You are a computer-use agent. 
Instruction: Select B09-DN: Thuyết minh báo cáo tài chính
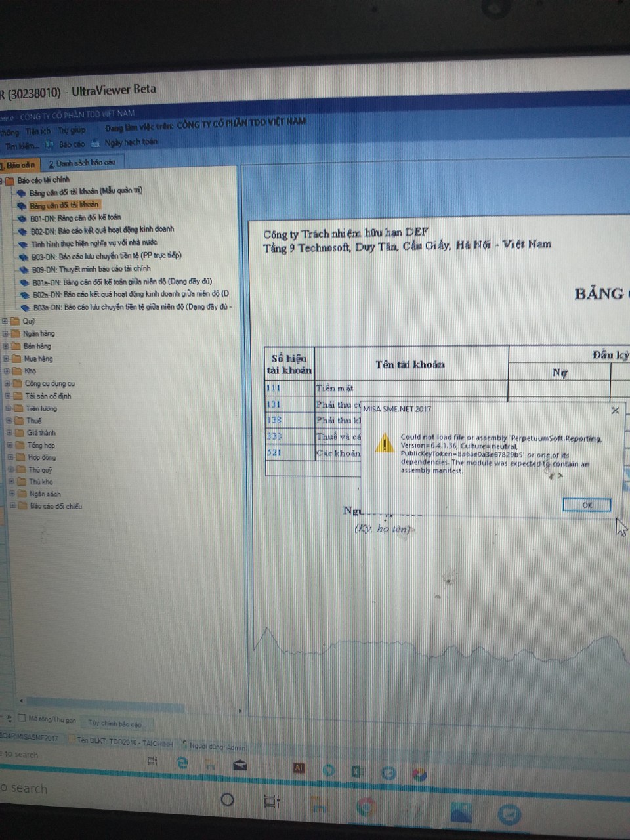(91, 268)
